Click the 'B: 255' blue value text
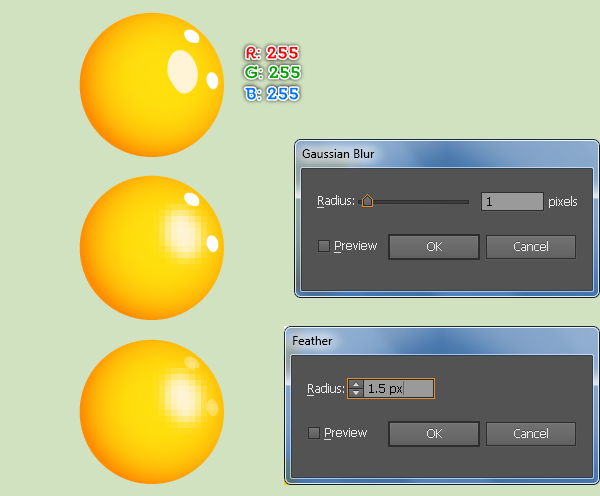Viewport: 600px width, 496px height. point(272,93)
